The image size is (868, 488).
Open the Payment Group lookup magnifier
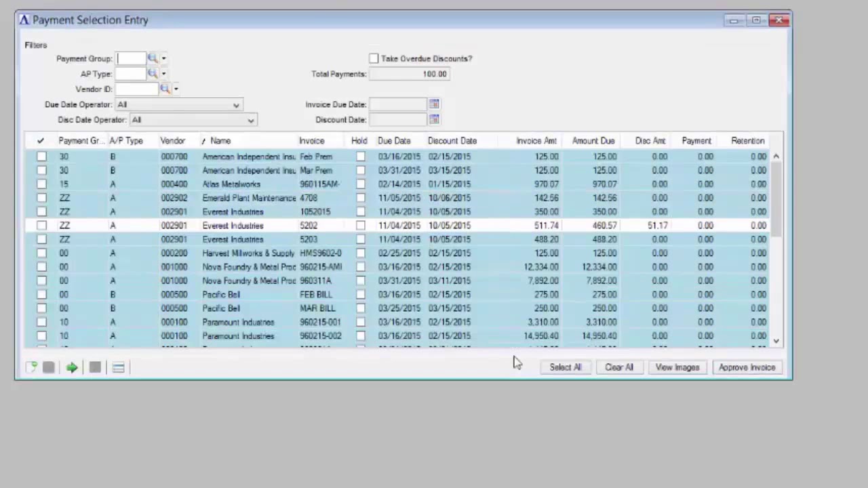[x=153, y=59]
